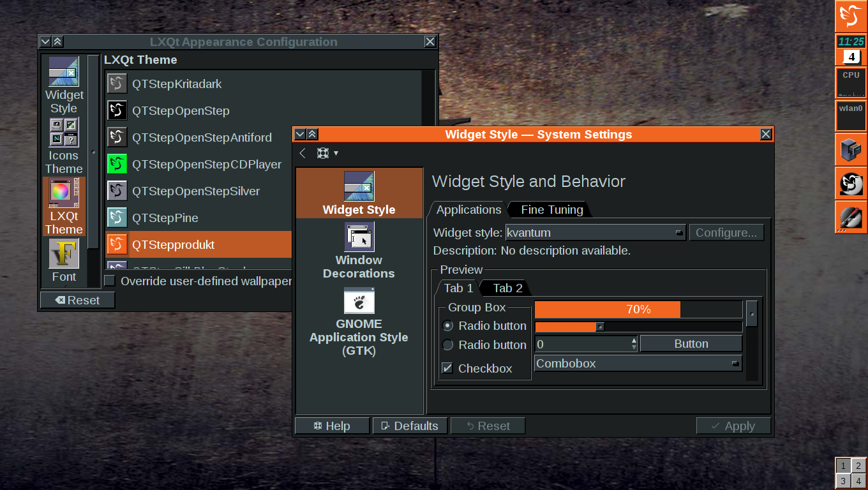Click QTStepOpenStepSilver theme icon

[117, 191]
